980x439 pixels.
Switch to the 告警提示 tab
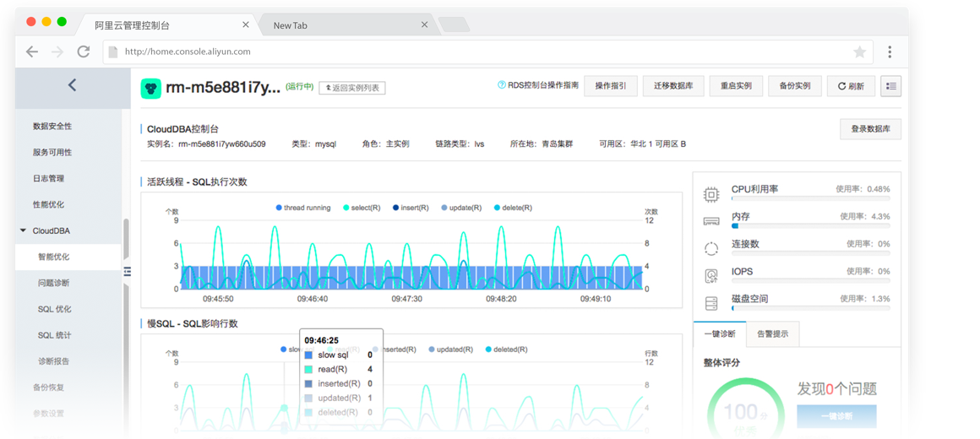pos(772,334)
